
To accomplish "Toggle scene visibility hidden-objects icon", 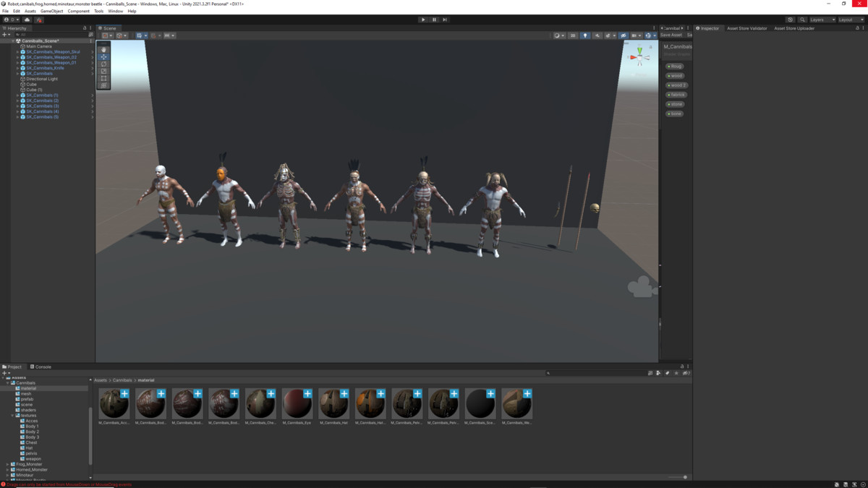I will 624,35.
